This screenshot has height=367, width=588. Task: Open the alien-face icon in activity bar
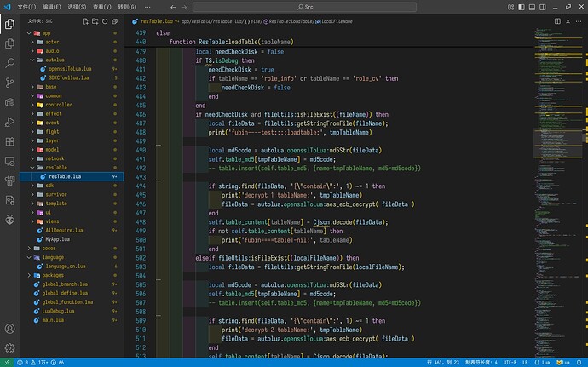pyautogui.click(x=9, y=220)
